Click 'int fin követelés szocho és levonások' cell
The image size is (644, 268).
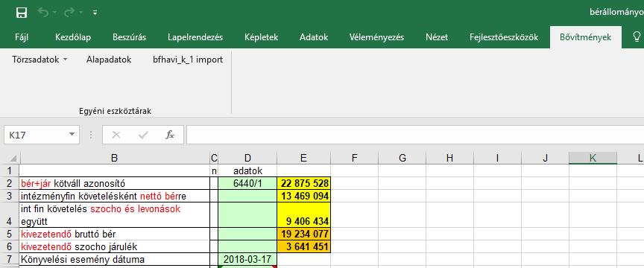tap(115, 215)
